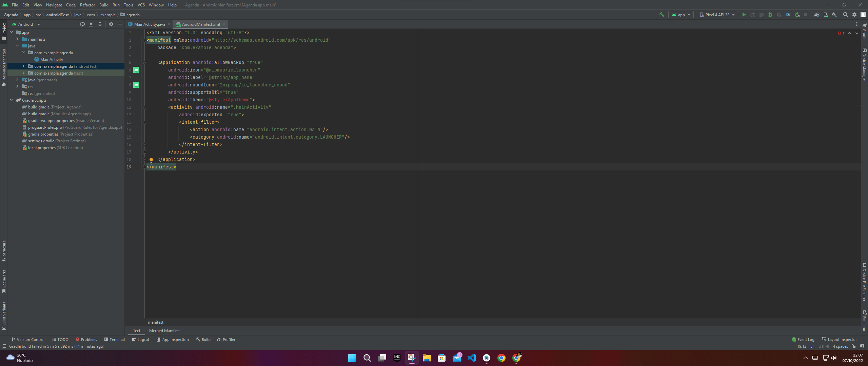Click the Merged Manifest view button
The width and height of the screenshot is (868, 366).
(x=164, y=331)
